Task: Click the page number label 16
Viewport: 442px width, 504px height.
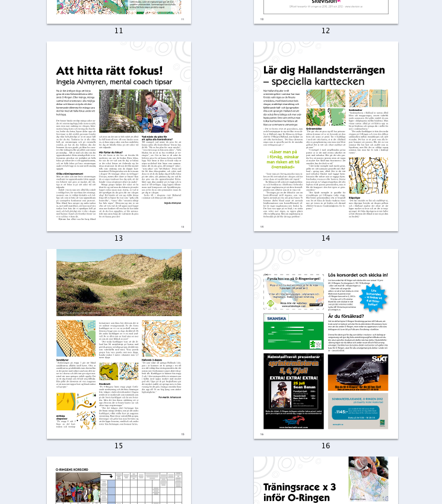Action: tap(326, 446)
